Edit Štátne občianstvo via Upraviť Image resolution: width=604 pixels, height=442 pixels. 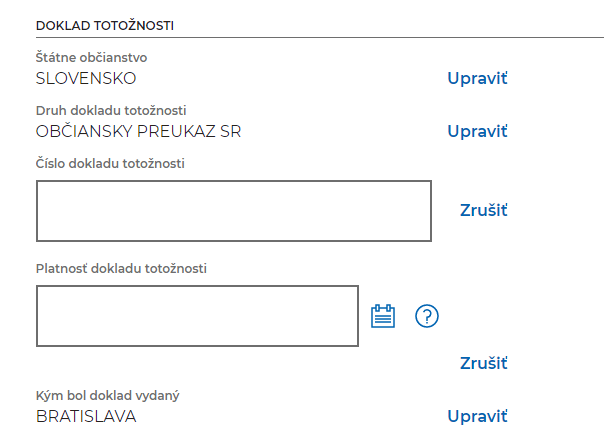click(477, 78)
